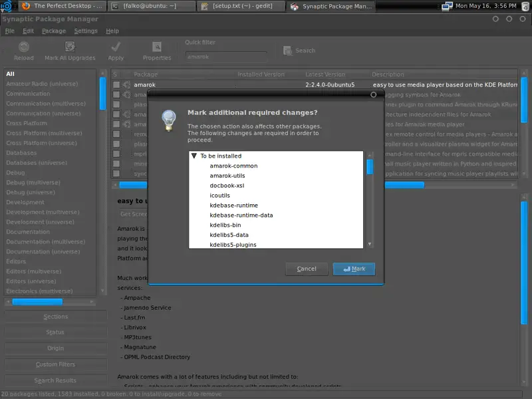Toggle checkbox for 'for Amarok media player' row

point(116,124)
